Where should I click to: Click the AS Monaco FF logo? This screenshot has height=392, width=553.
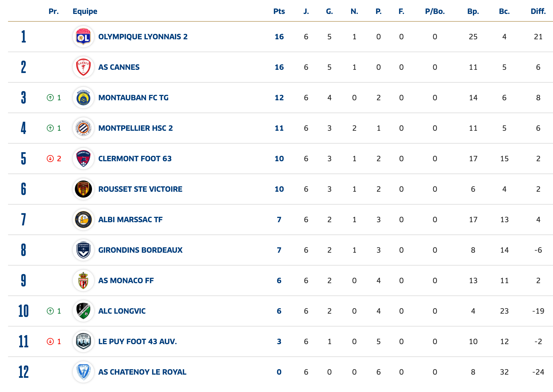[x=83, y=281]
